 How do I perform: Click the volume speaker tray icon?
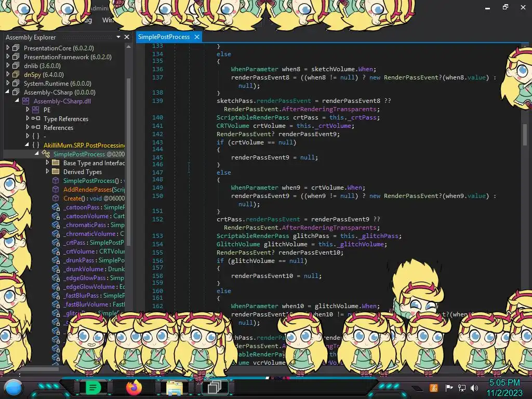474,388
